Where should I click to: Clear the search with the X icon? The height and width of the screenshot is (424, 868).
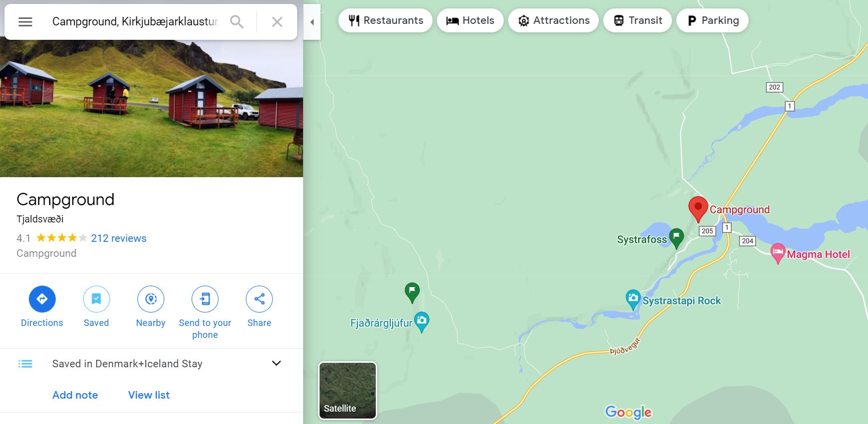click(277, 22)
